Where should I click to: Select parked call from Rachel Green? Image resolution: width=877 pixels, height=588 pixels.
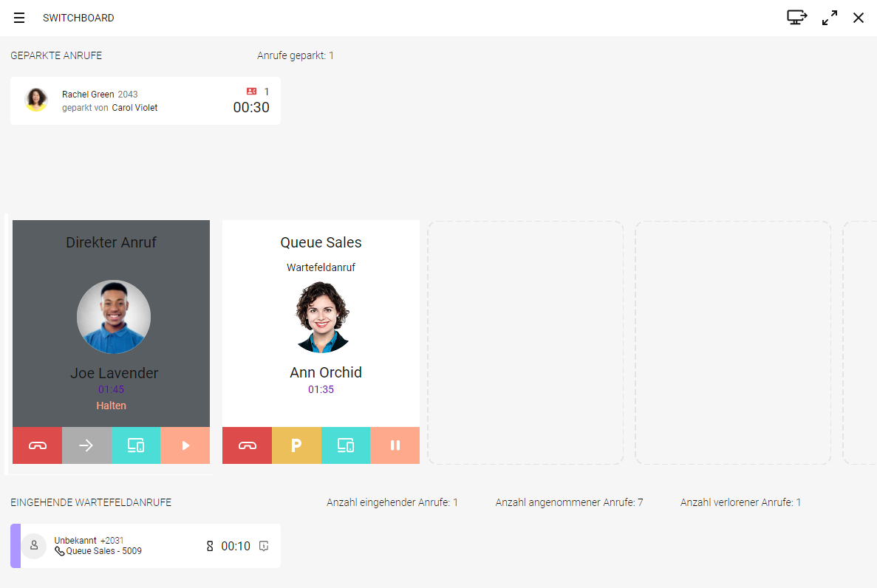coord(146,101)
